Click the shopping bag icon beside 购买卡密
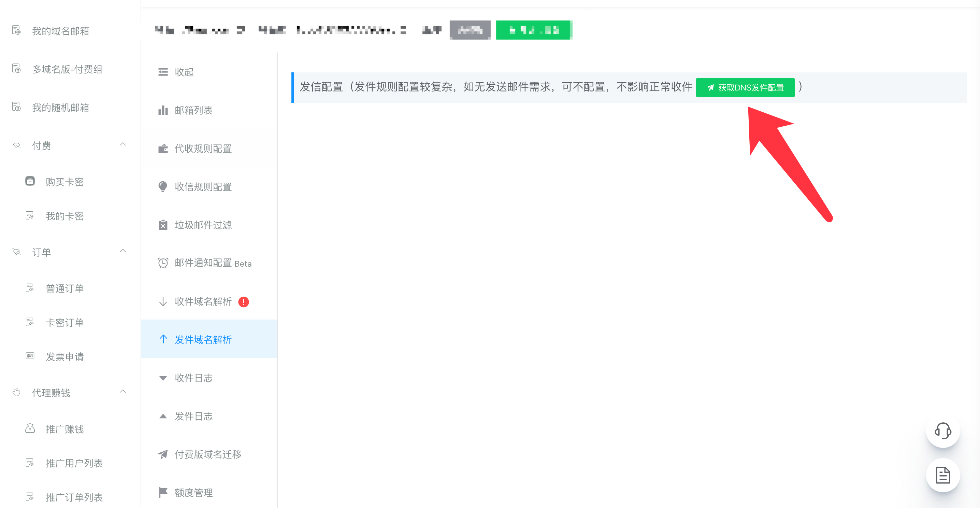 tap(30, 181)
